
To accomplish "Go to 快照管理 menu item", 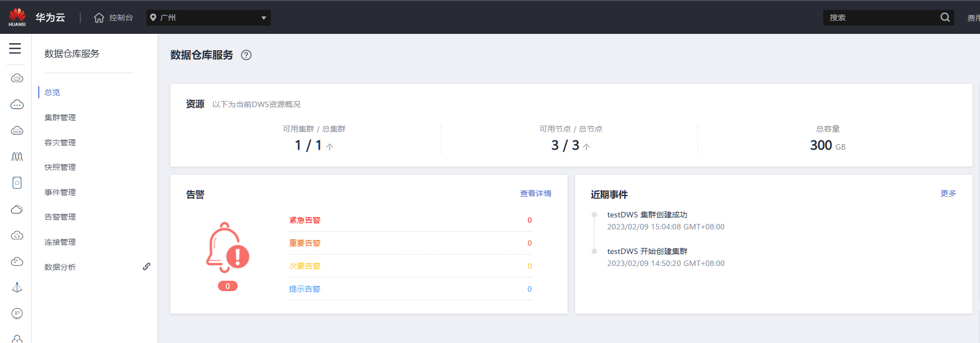I will [x=60, y=167].
